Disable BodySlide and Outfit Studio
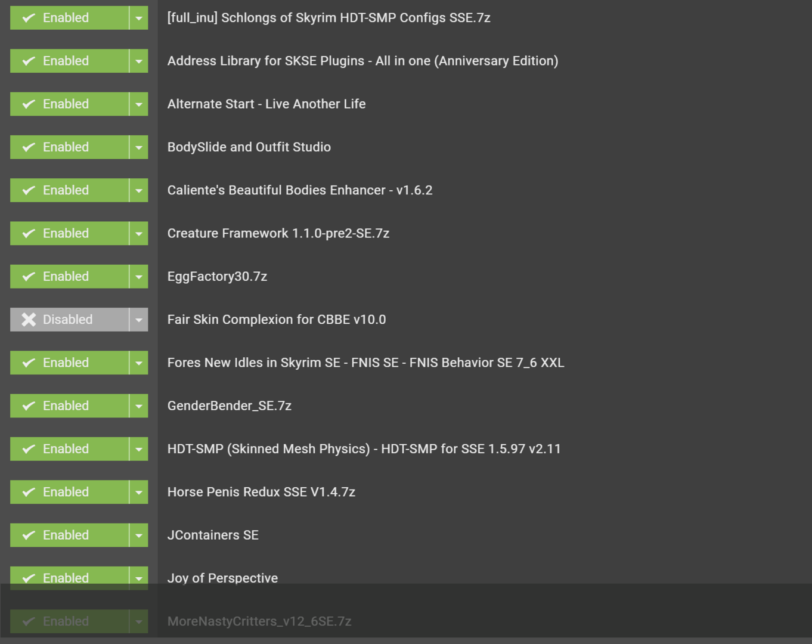This screenshot has height=644, width=812. [69, 147]
